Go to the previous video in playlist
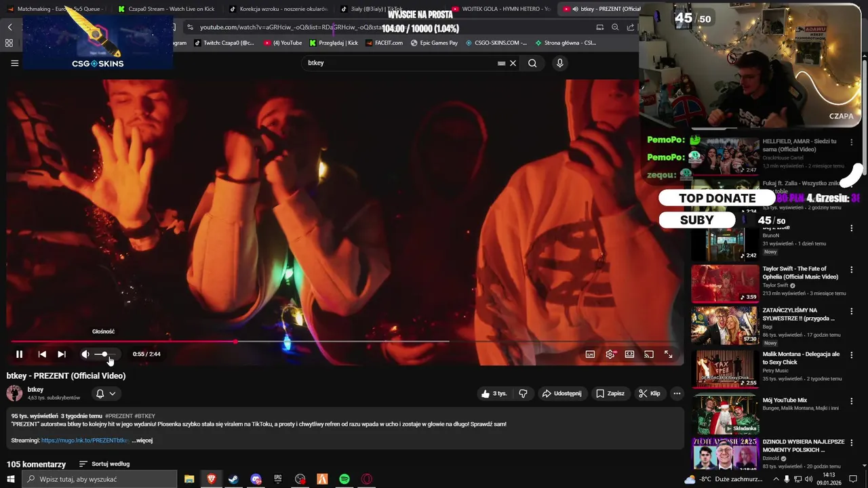The width and height of the screenshot is (868, 488). coord(42,354)
